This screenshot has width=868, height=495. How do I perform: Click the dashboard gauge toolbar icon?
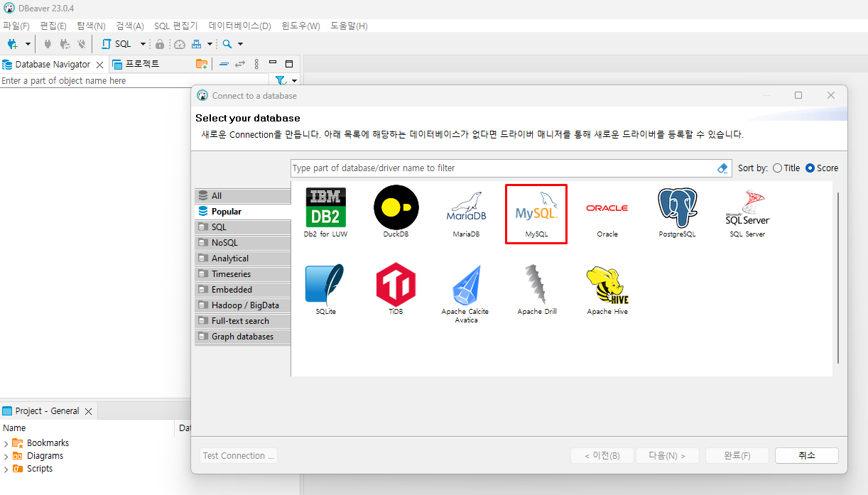point(180,44)
